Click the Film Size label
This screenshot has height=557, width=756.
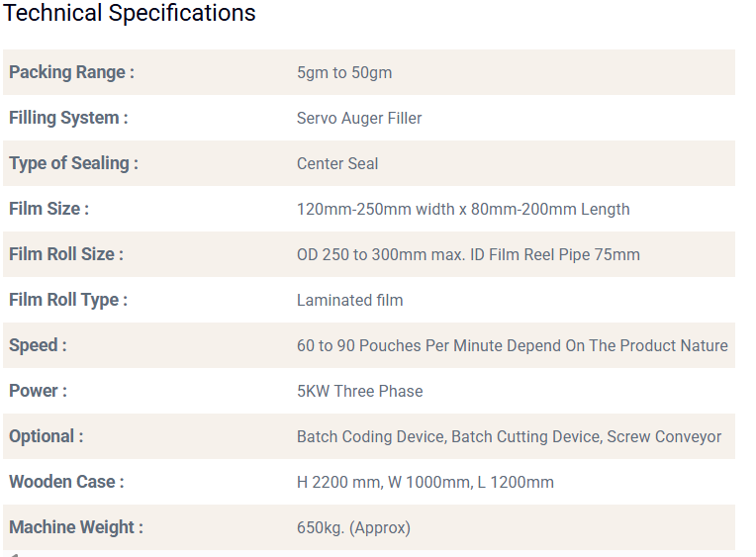48,209
